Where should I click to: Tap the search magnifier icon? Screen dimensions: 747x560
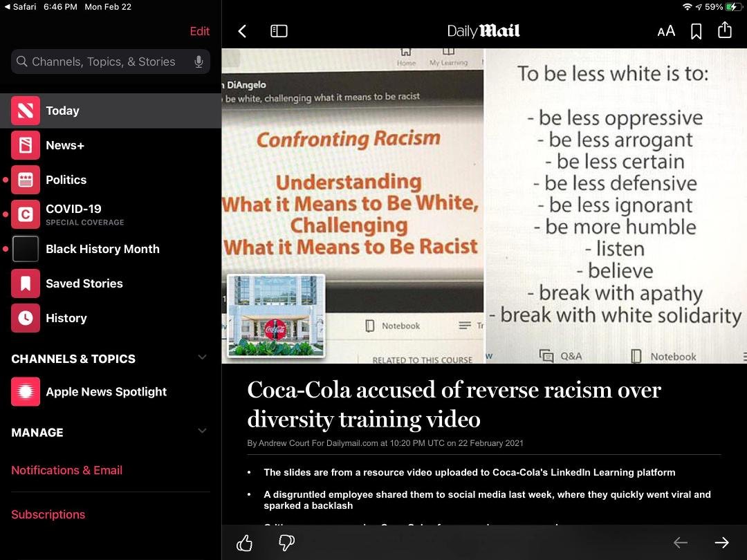(x=21, y=62)
